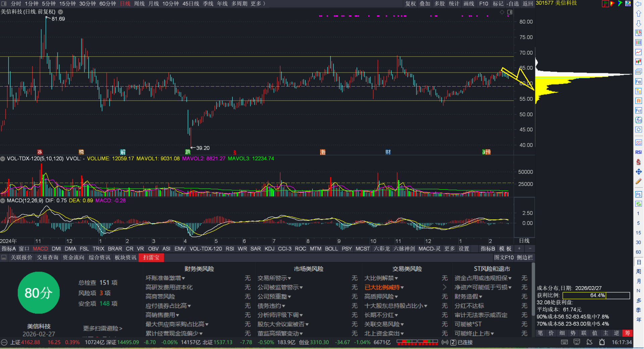
Task: Click the 获利比例 profit ratio bar
Action: coord(596,296)
